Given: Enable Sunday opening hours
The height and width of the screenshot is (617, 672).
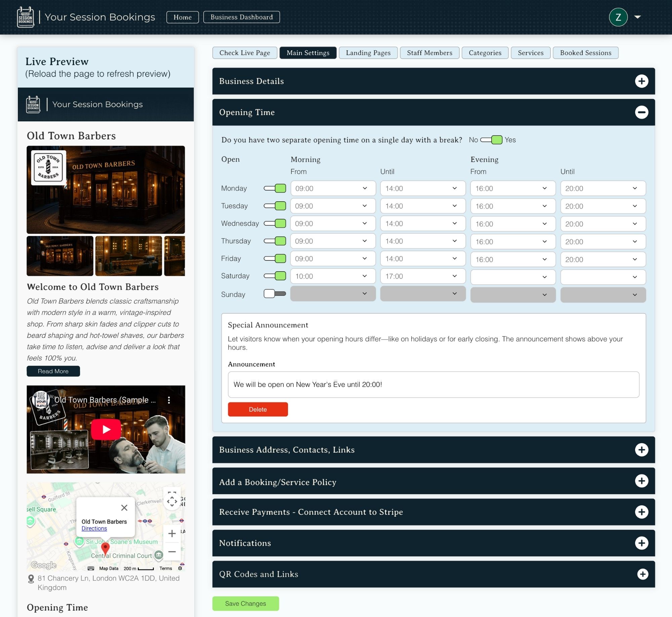Looking at the screenshot, I should [275, 293].
